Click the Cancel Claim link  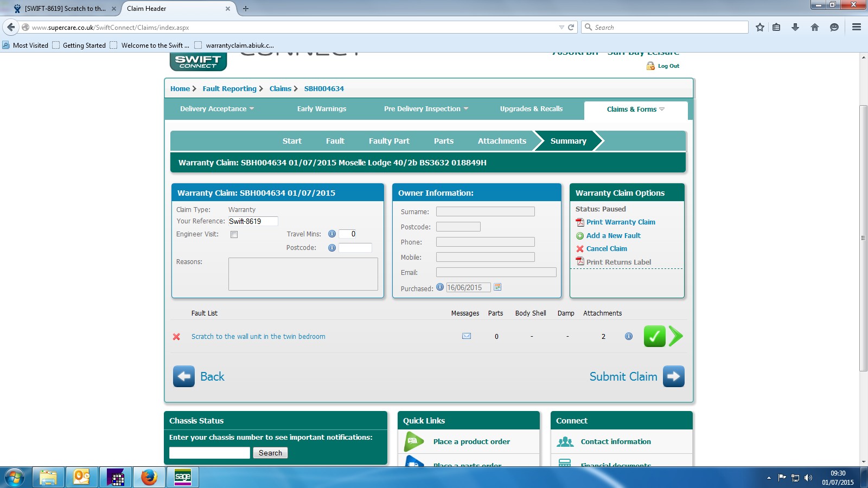607,249
